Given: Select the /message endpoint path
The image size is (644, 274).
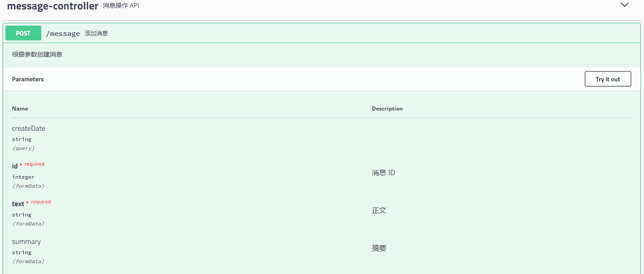Looking at the screenshot, I should tap(63, 34).
